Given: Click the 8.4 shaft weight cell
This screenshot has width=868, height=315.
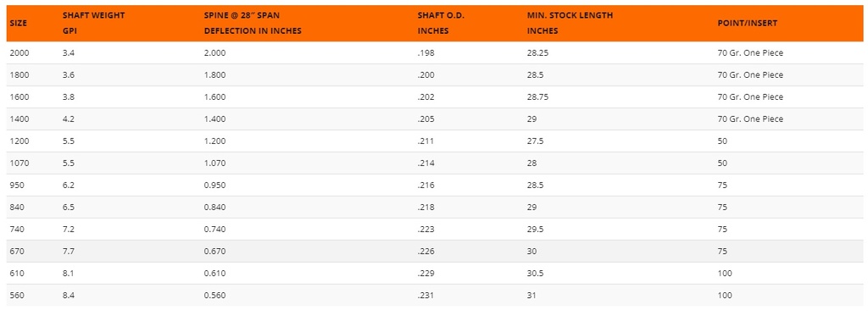Looking at the screenshot, I should point(70,296).
